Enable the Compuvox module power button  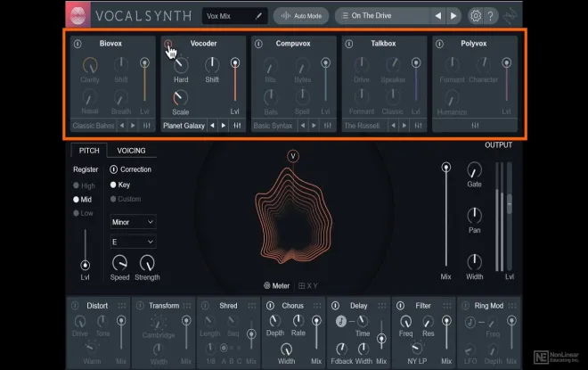pyautogui.click(x=258, y=44)
